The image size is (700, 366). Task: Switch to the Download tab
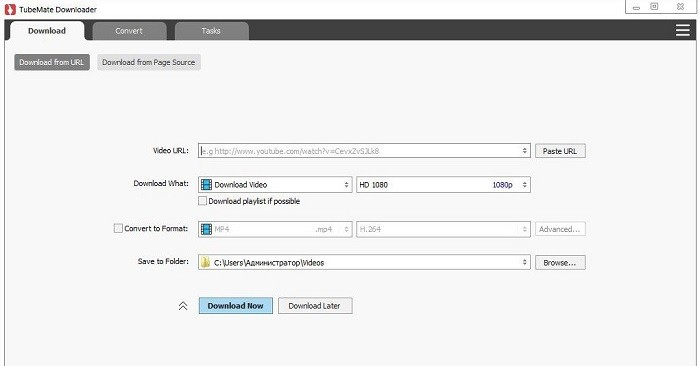point(47,31)
